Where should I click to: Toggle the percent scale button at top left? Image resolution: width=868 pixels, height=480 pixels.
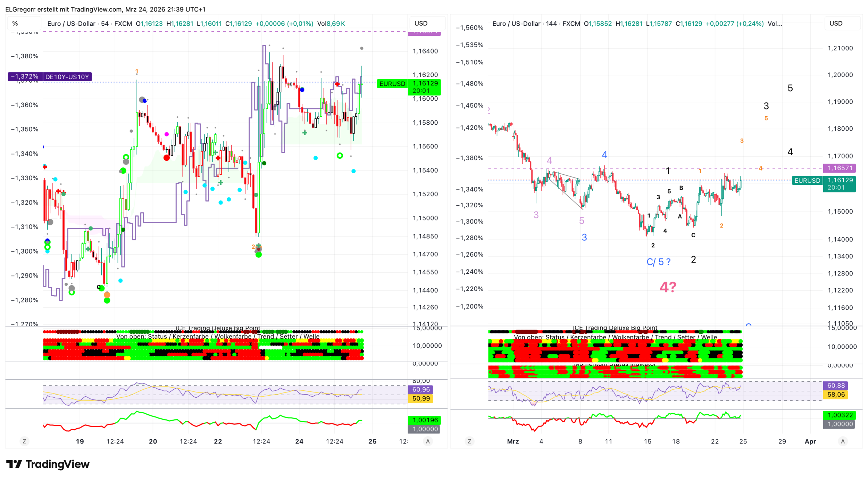(x=15, y=24)
